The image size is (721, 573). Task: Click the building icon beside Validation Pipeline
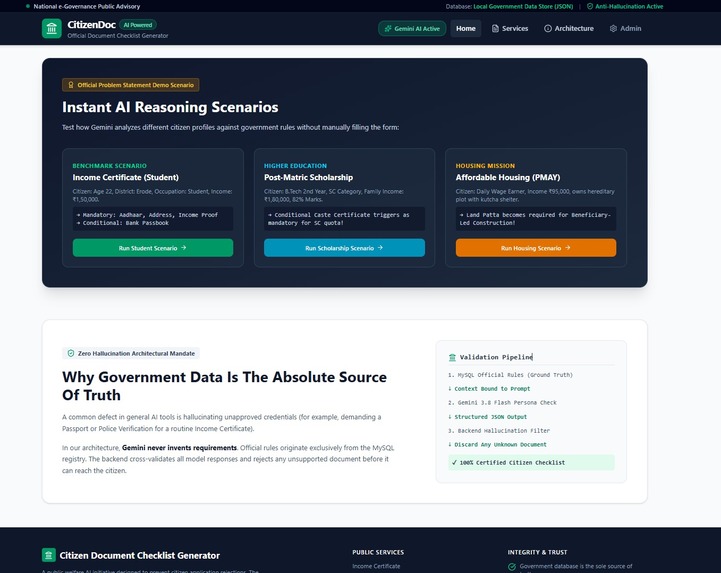tap(452, 357)
